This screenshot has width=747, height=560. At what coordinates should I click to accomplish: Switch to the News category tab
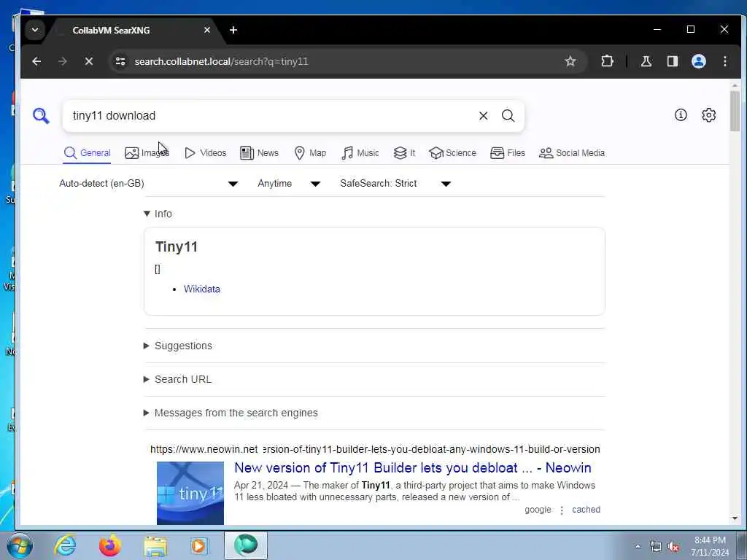pos(259,153)
